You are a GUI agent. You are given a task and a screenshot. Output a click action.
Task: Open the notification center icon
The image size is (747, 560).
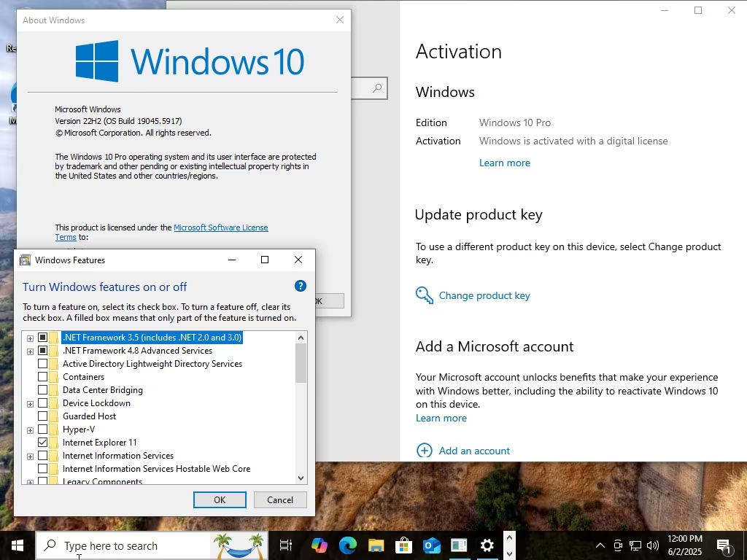pyautogui.click(x=724, y=546)
